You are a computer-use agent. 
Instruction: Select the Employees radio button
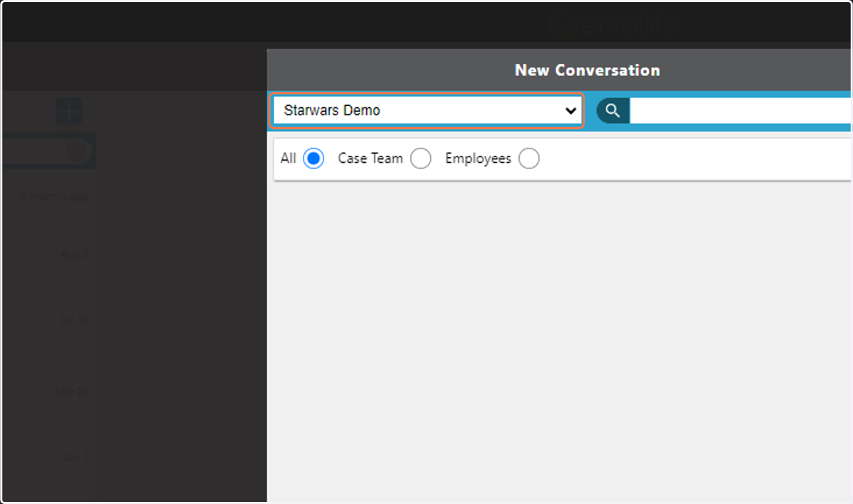(529, 159)
